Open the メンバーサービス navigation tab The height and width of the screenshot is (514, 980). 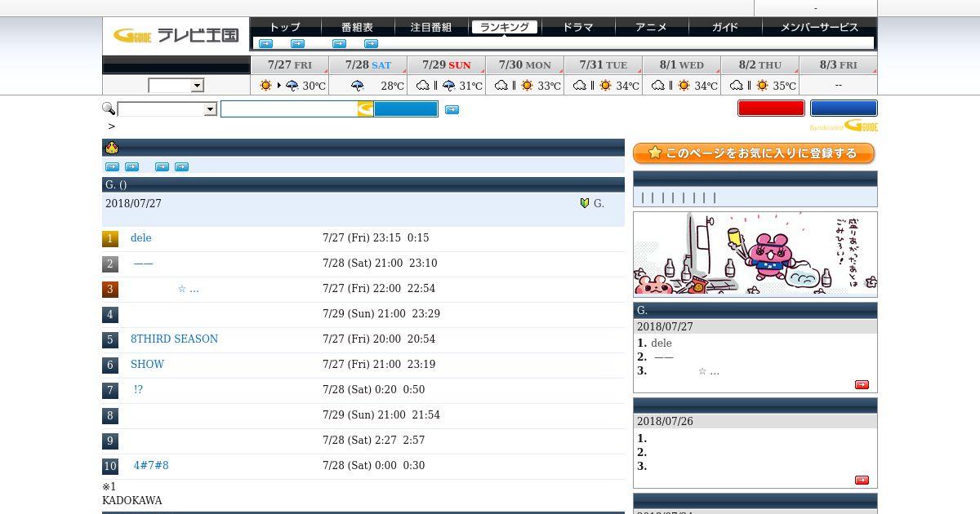tap(819, 27)
